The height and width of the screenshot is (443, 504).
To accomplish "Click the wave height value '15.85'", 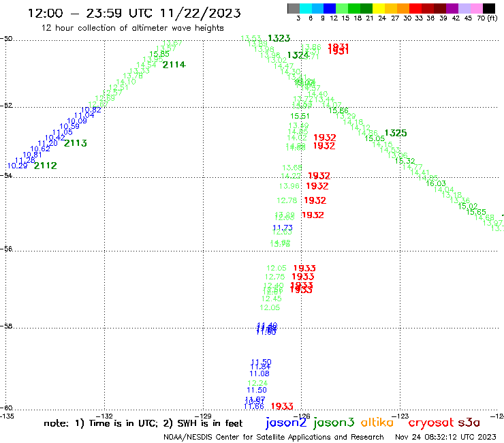I will pyautogui.click(x=159, y=54).
